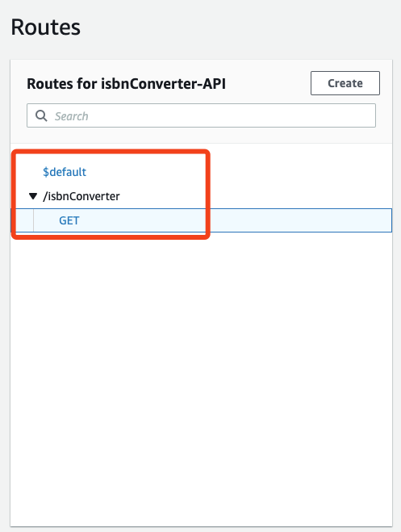Collapse the /isbnConverter route triangle
Viewport: 401px width, 532px height.
[33, 196]
